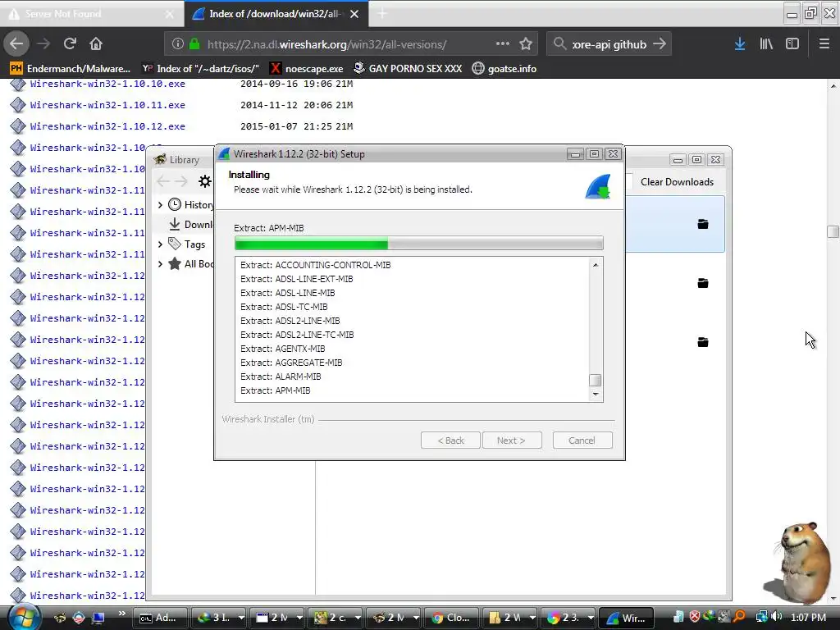Toggle the sidebar view icon

pos(792,44)
